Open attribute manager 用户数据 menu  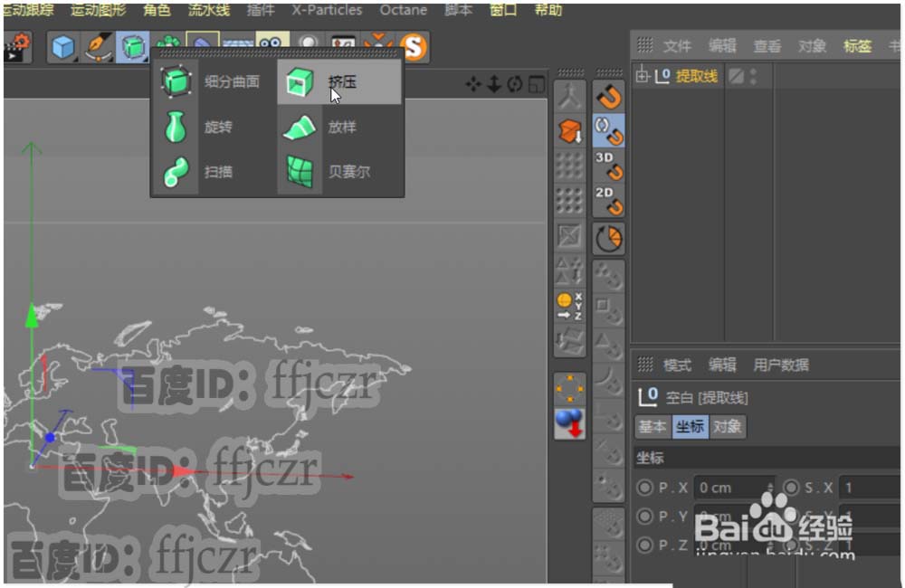[x=781, y=365]
